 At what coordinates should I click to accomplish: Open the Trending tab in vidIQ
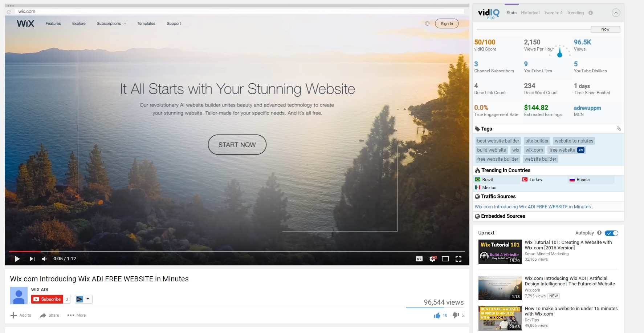[x=575, y=13]
